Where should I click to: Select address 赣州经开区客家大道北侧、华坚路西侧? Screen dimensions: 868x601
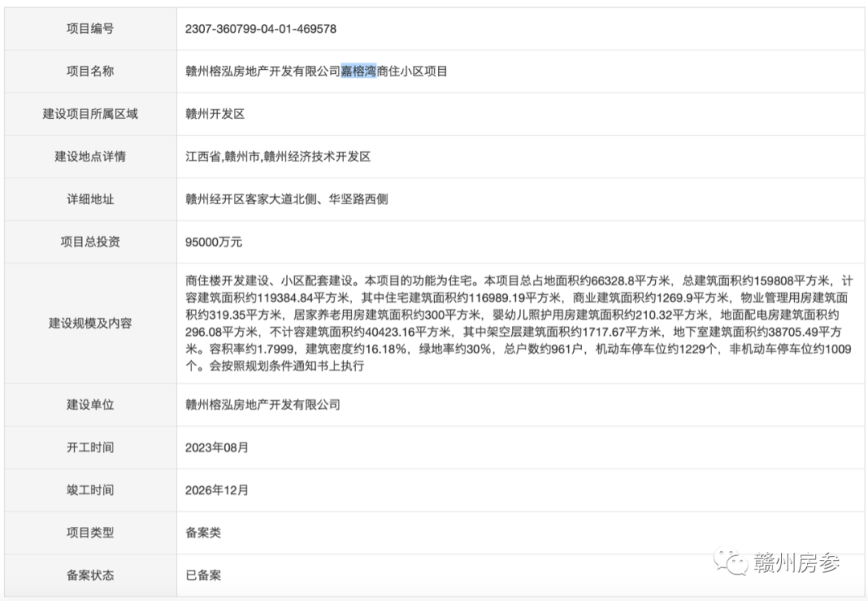coord(287,199)
